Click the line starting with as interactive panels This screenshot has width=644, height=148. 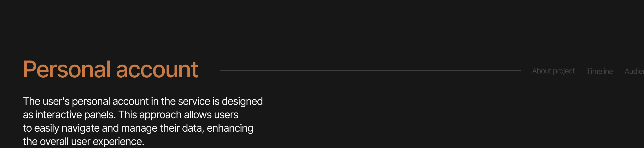[130, 115]
